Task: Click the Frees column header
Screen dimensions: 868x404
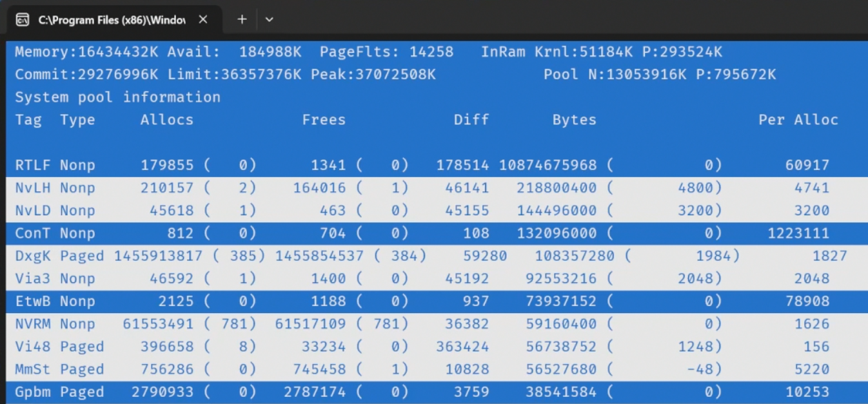Action: 324,120
